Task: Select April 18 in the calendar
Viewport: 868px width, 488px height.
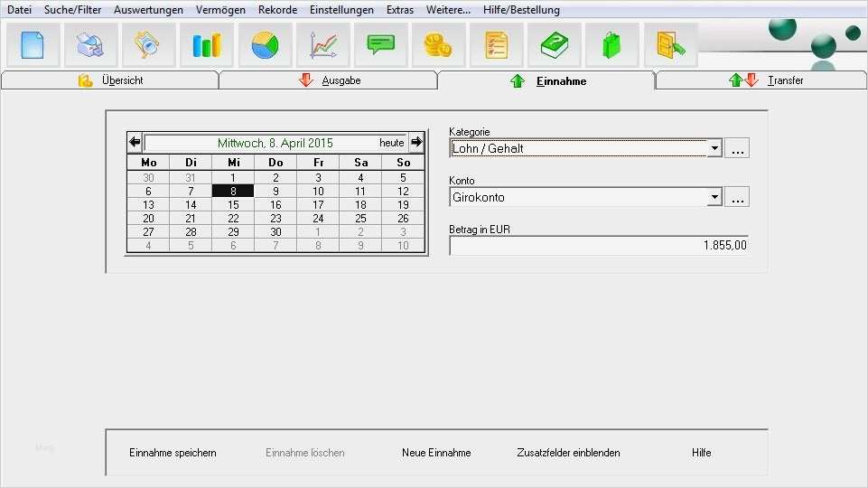Action: coord(360,205)
